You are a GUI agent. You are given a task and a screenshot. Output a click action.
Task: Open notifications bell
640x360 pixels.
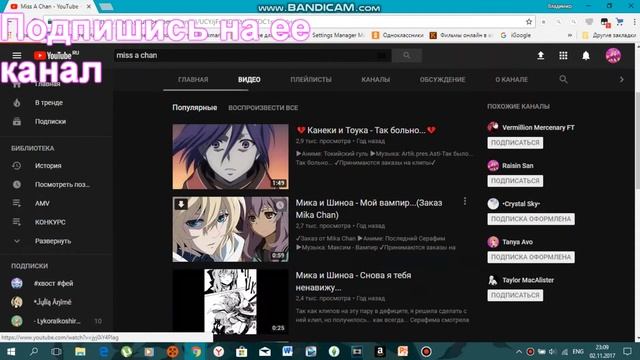[586, 56]
